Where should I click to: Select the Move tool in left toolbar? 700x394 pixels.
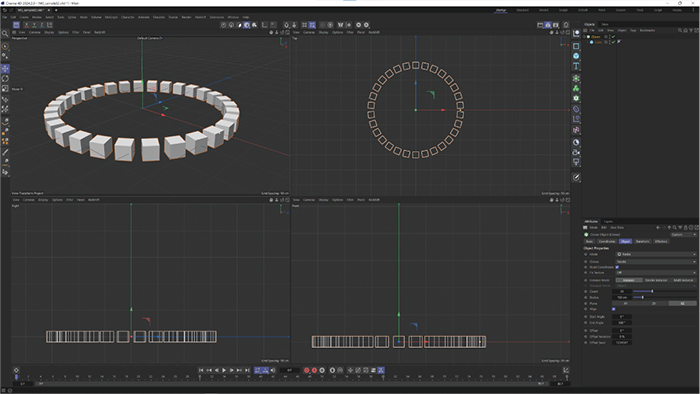[x=5, y=68]
